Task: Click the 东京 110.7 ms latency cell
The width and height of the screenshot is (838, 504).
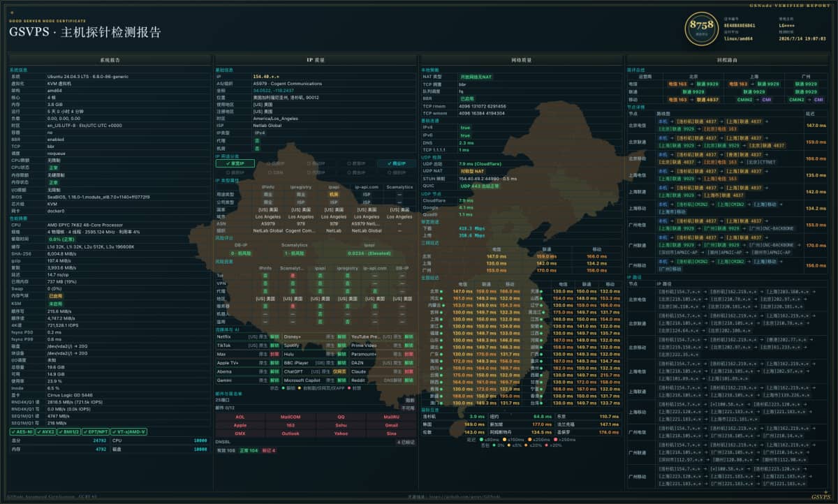Action: click(588, 417)
